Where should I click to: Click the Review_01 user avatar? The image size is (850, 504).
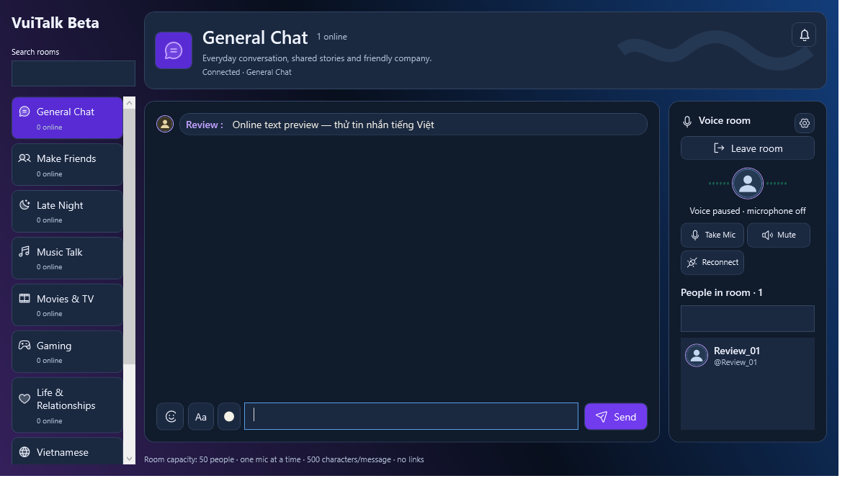point(697,356)
